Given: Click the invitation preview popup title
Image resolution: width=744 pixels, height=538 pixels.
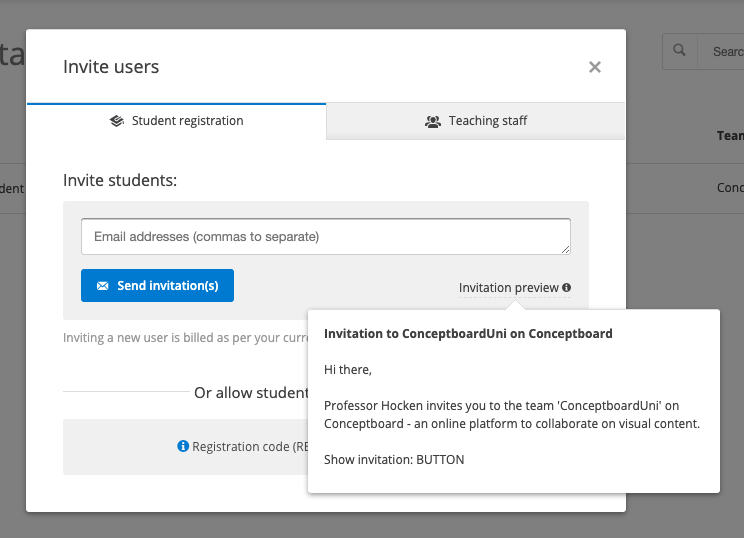Looking at the screenshot, I should pyautogui.click(x=468, y=333).
